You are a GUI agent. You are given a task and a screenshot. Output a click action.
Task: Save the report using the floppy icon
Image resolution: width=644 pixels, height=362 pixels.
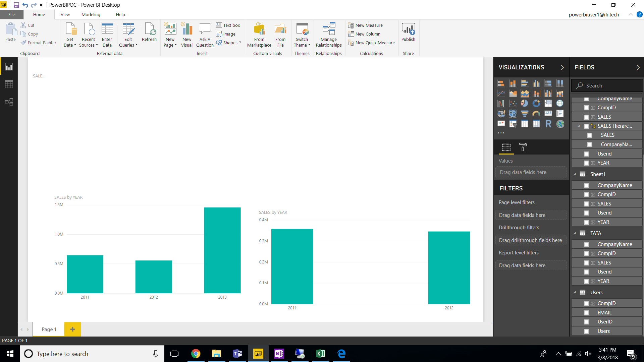pos(16,5)
